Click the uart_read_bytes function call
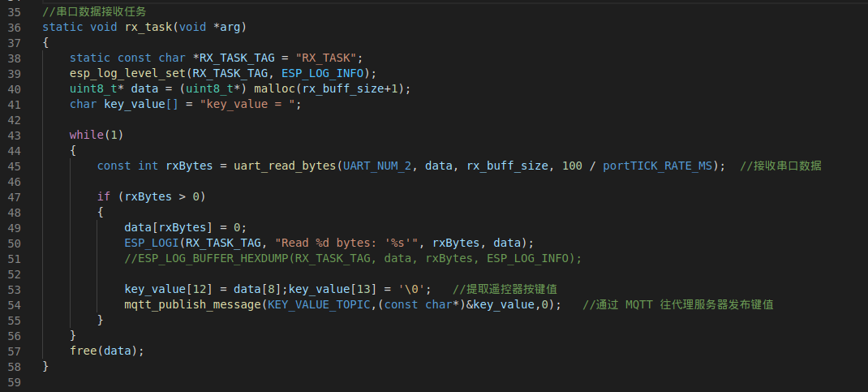This screenshot has height=392, width=868. (286, 166)
